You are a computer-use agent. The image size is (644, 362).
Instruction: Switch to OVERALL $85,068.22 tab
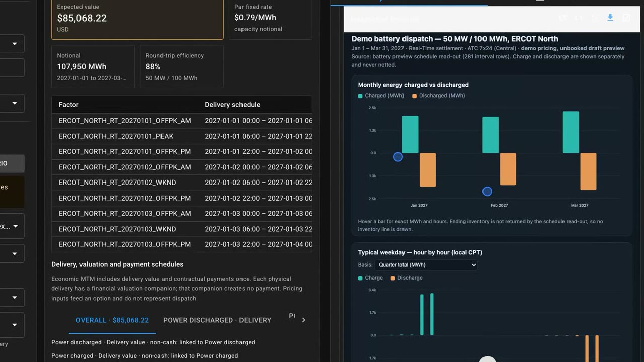(112, 320)
